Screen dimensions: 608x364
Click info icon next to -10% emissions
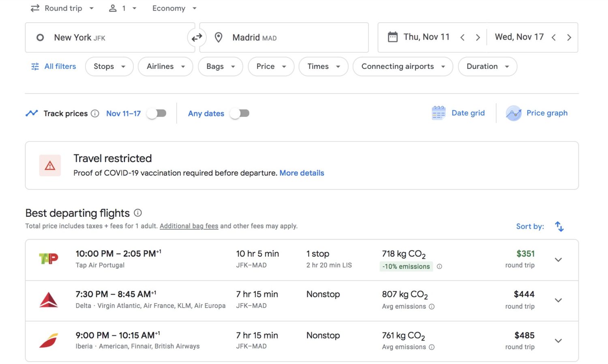coord(439,266)
